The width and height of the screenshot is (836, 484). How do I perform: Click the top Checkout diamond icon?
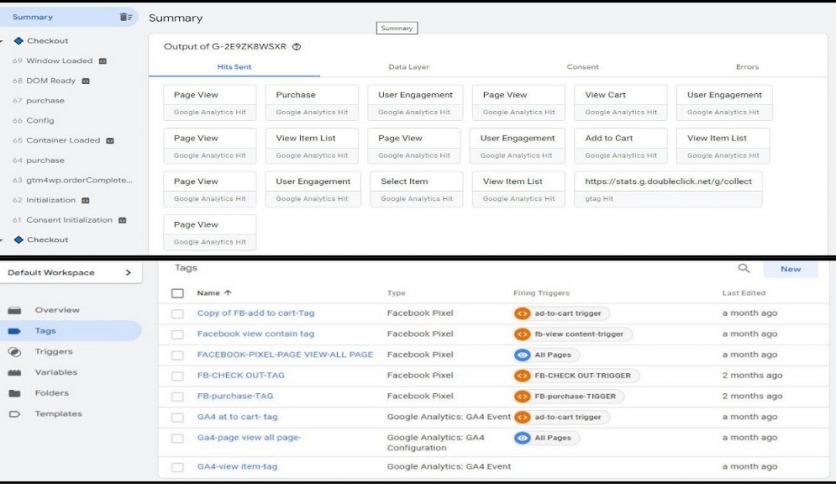19,41
